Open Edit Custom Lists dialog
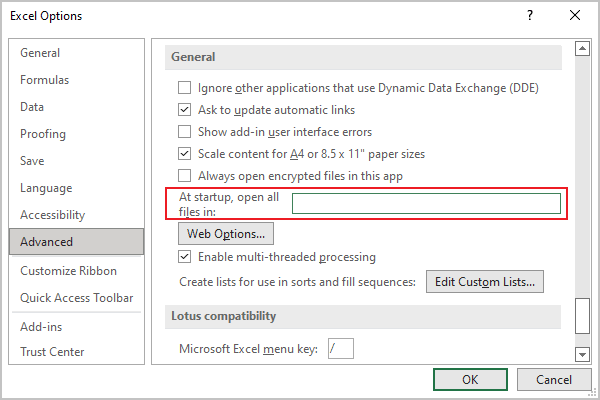 click(485, 282)
